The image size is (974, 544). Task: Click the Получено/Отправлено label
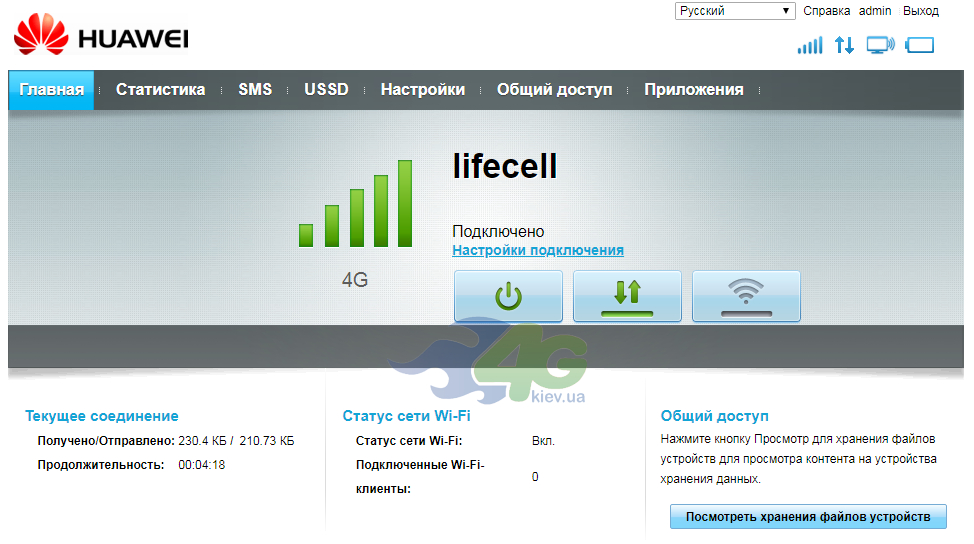(106, 441)
